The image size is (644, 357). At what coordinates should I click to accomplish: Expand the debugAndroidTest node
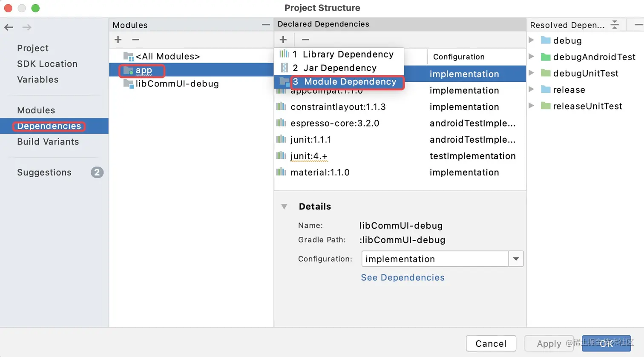[532, 57]
